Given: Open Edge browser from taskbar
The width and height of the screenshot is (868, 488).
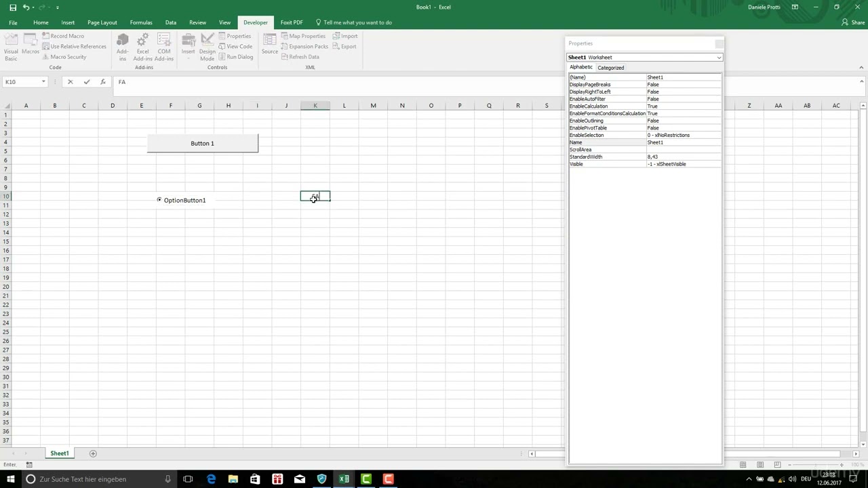Looking at the screenshot, I should point(211,479).
